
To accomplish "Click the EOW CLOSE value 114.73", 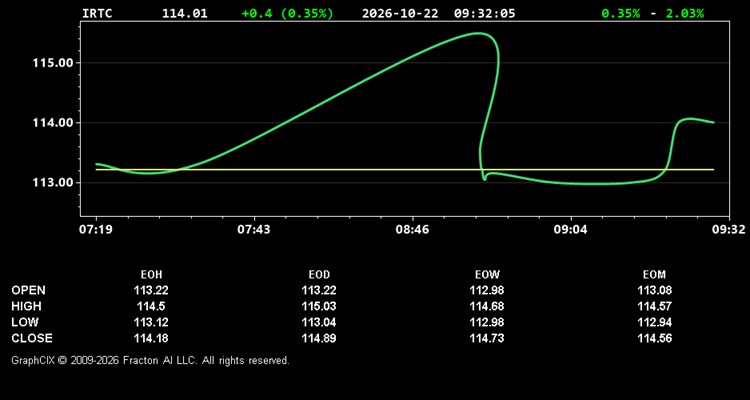I will pos(487,338).
